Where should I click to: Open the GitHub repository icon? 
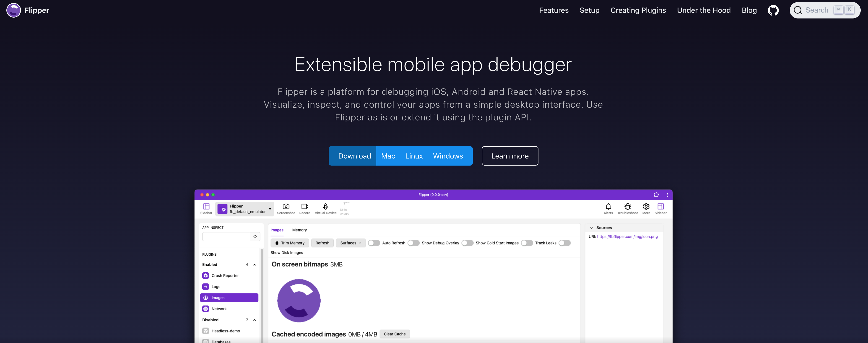coord(773,10)
